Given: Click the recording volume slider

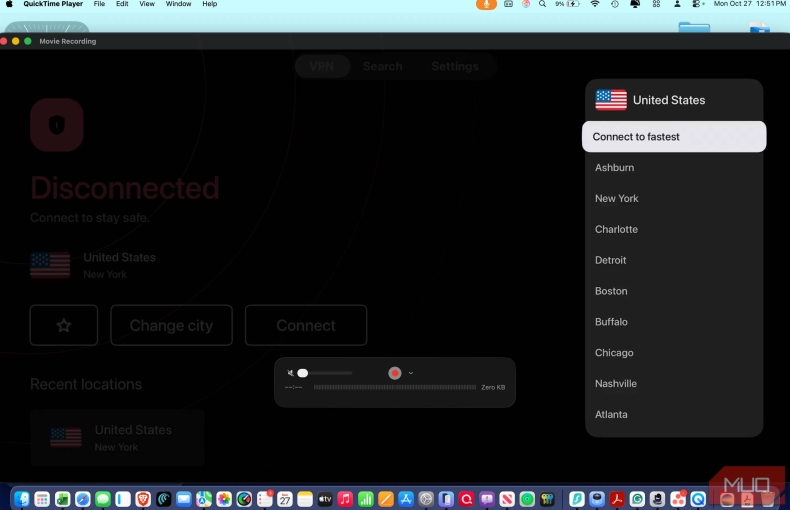Looking at the screenshot, I should 327,373.
